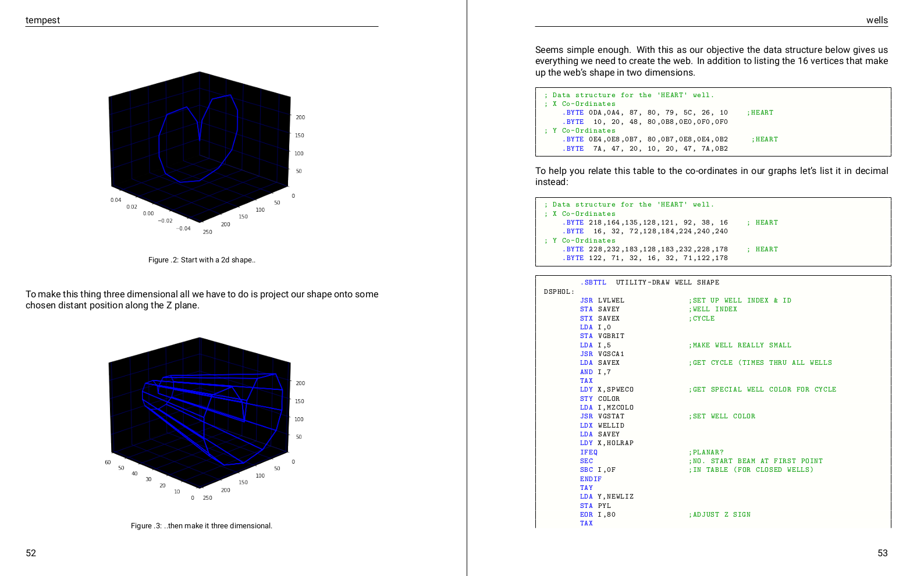
Task: Click page number 52
Action: coord(31,553)
